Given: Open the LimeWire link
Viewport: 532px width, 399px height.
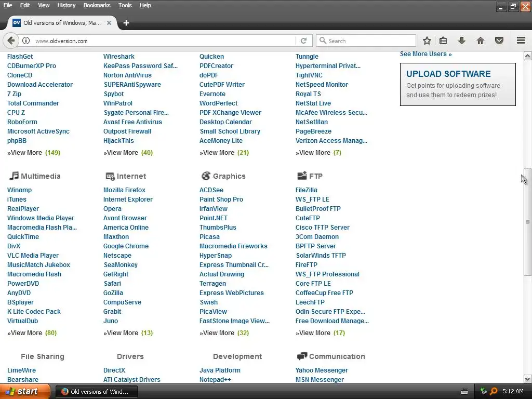Looking at the screenshot, I should pyautogui.click(x=21, y=370).
